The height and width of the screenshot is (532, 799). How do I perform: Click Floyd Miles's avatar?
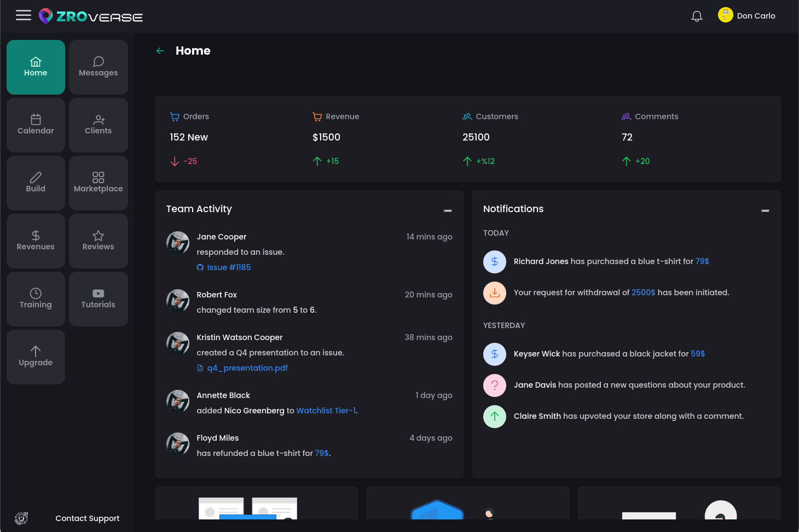pyautogui.click(x=178, y=444)
